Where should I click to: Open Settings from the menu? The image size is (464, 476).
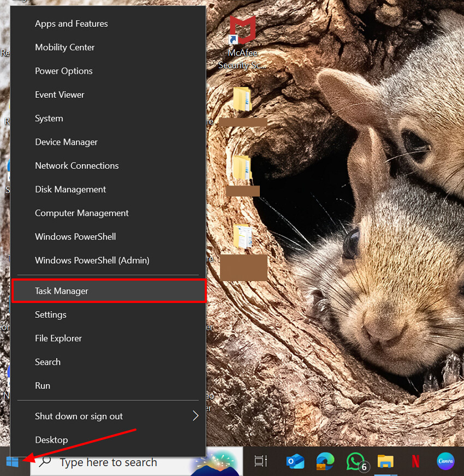point(51,314)
